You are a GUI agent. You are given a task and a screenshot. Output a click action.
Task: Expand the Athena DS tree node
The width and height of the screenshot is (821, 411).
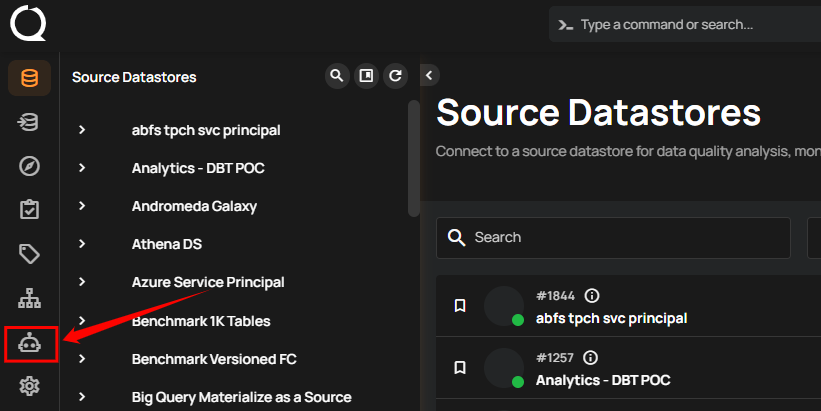(x=82, y=244)
